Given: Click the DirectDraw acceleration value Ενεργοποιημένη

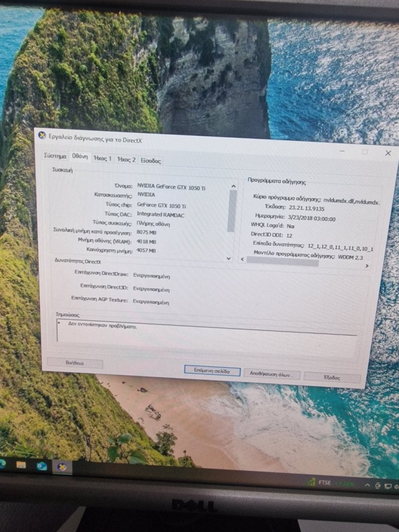Looking at the screenshot, I should pyautogui.click(x=151, y=275).
